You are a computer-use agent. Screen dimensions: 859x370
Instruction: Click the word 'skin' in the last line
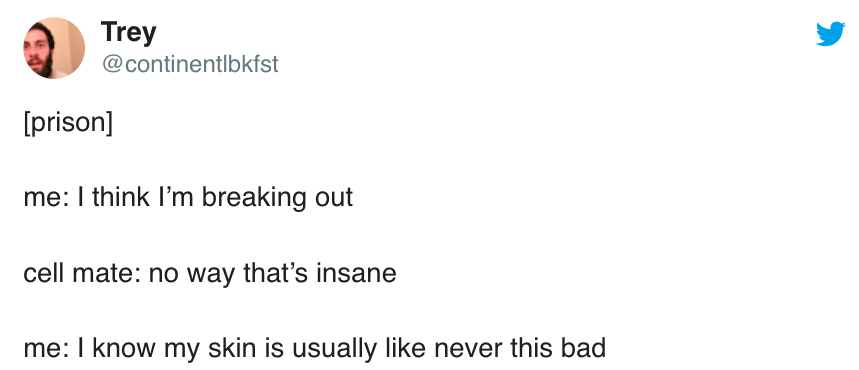point(233,348)
